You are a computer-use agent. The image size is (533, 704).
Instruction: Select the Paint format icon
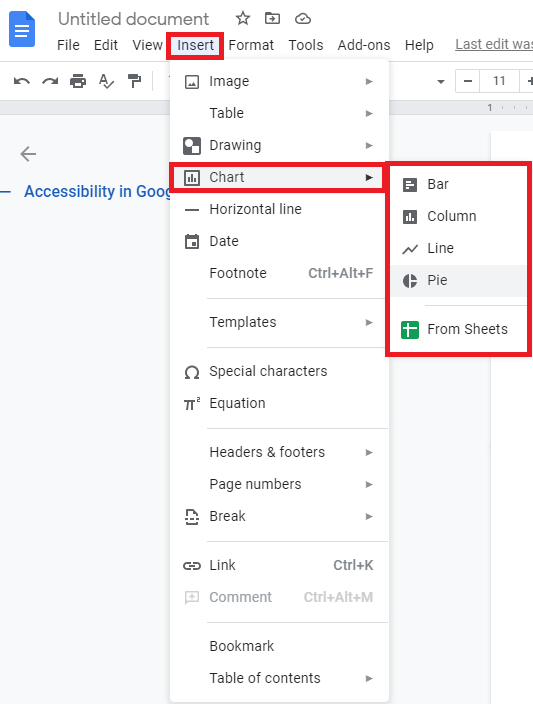134,81
